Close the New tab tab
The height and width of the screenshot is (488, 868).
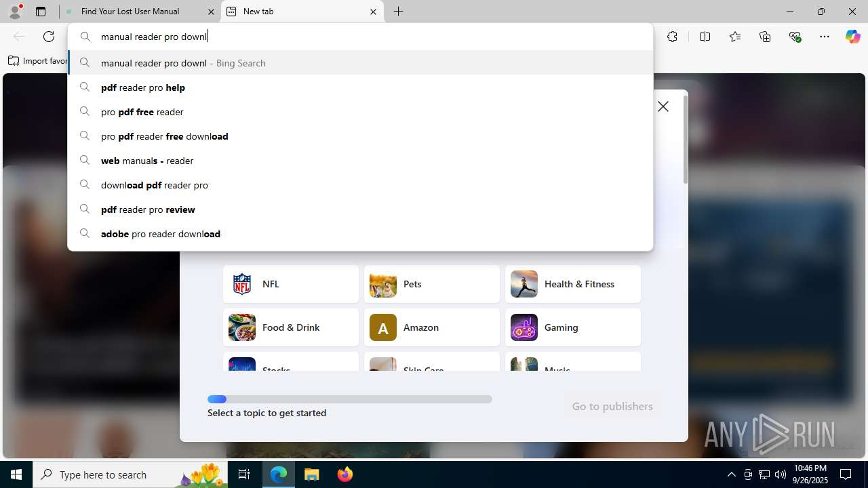pyautogui.click(x=373, y=12)
